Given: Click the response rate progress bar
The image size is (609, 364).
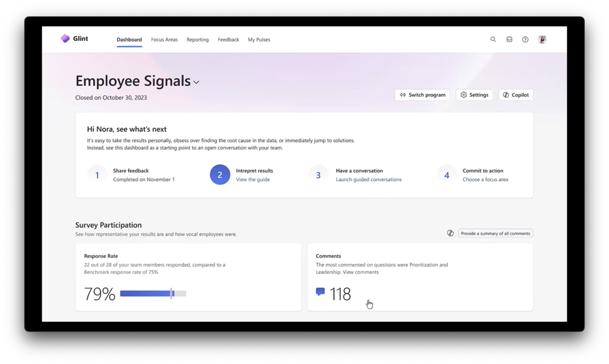Looking at the screenshot, I should (153, 294).
